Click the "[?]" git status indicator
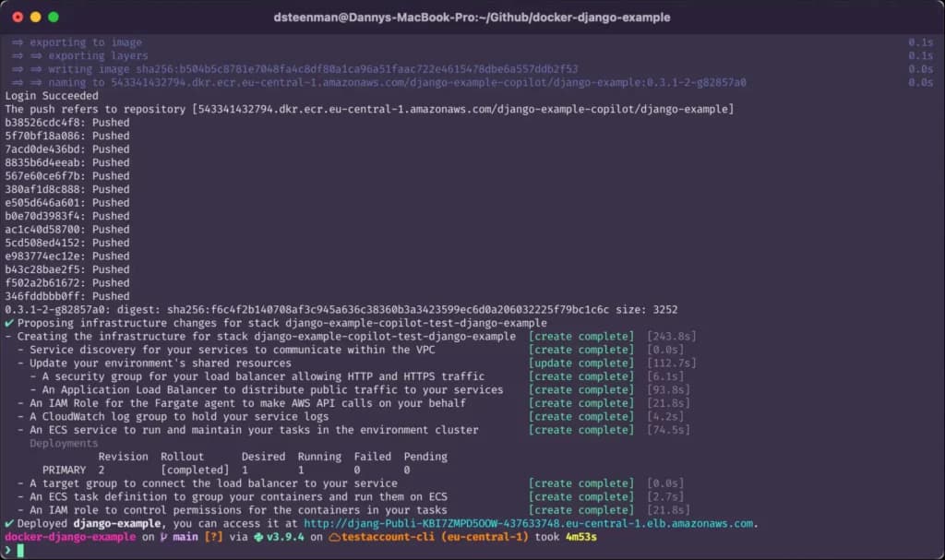 (213, 537)
